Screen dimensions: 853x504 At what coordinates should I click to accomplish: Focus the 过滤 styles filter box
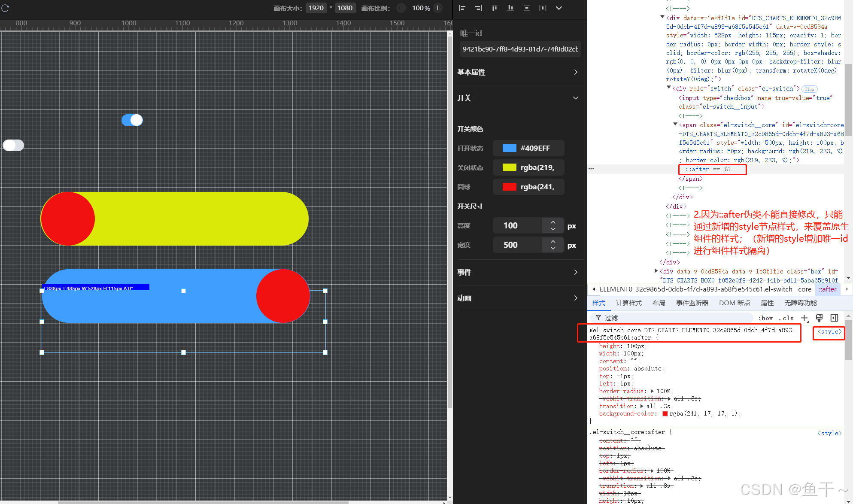(x=672, y=318)
